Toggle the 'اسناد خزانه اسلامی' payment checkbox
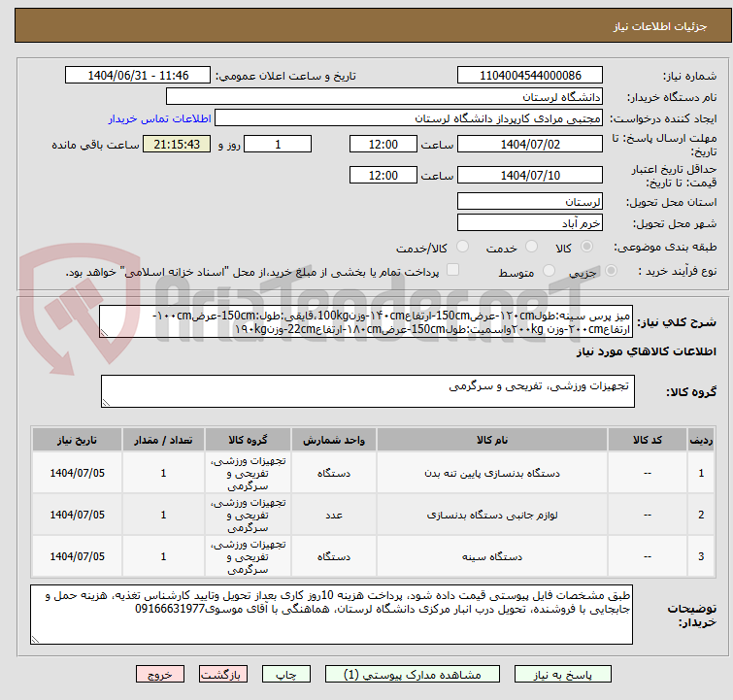Screen dimensions: 733x700 [452, 272]
